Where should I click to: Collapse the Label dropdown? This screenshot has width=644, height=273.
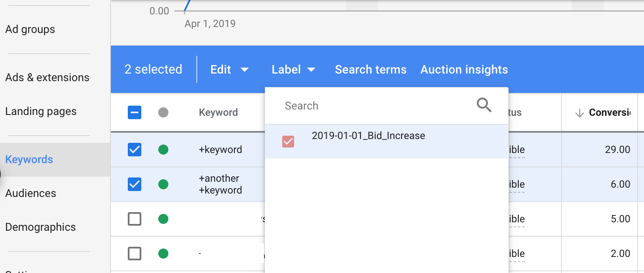coord(294,70)
